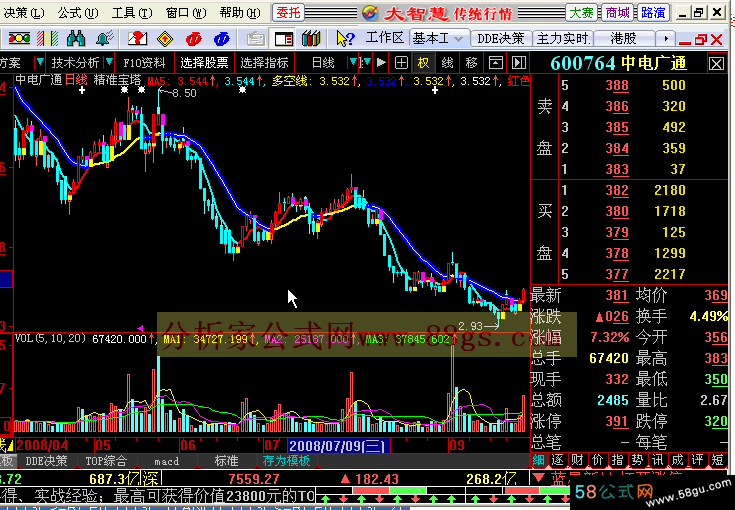Click the hide side panel icon

tap(518, 62)
